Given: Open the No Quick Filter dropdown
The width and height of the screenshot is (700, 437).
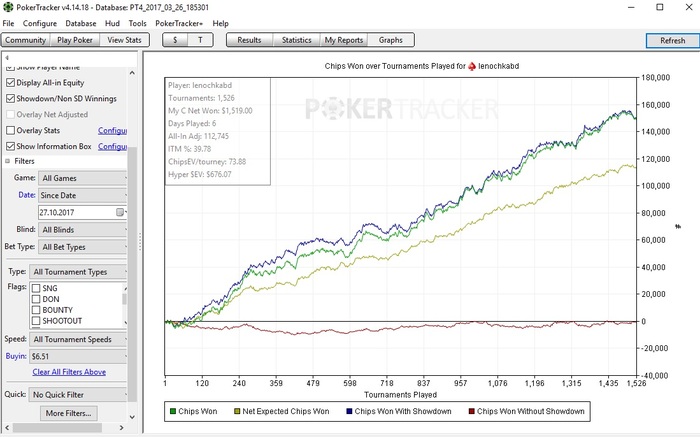Looking at the screenshot, I should (78, 395).
